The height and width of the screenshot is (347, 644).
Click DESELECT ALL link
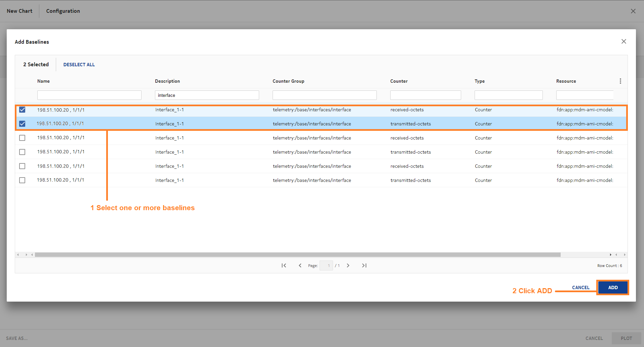pyautogui.click(x=79, y=65)
